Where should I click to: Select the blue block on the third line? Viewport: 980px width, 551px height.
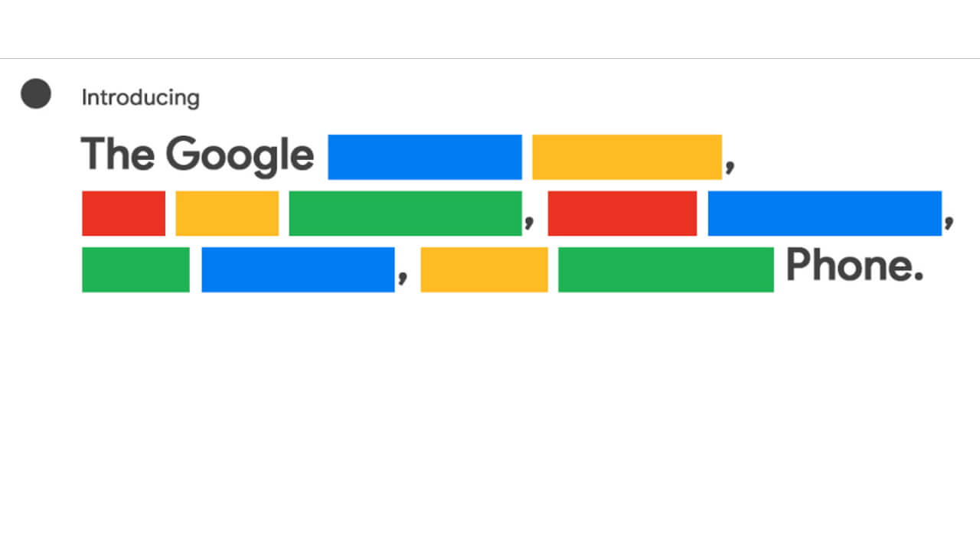coord(298,269)
